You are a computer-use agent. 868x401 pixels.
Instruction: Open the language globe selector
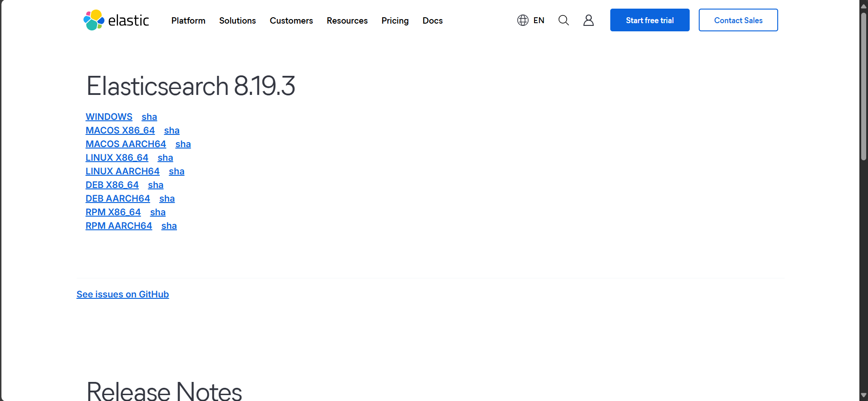(523, 20)
